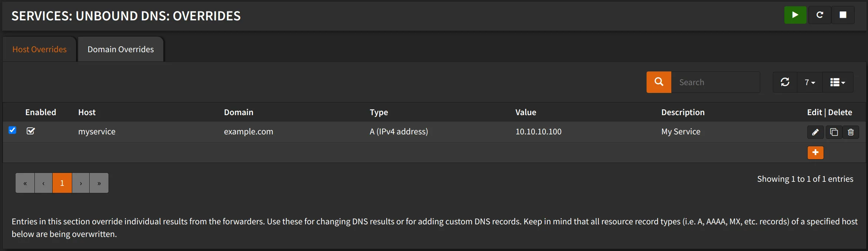
Task: Edit the myservice entry using the pencil icon
Action: [815, 132]
